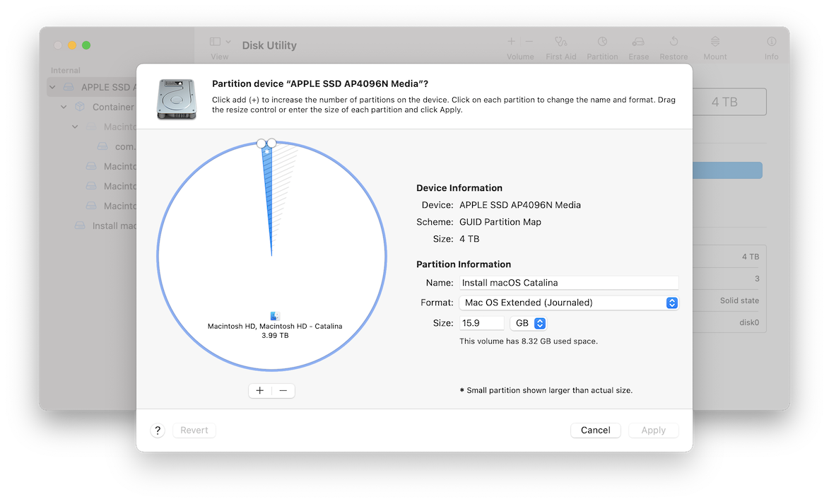Click the APPLE SSD drive icon in sidebar
This screenshot has width=829, height=504.
click(x=69, y=87)
